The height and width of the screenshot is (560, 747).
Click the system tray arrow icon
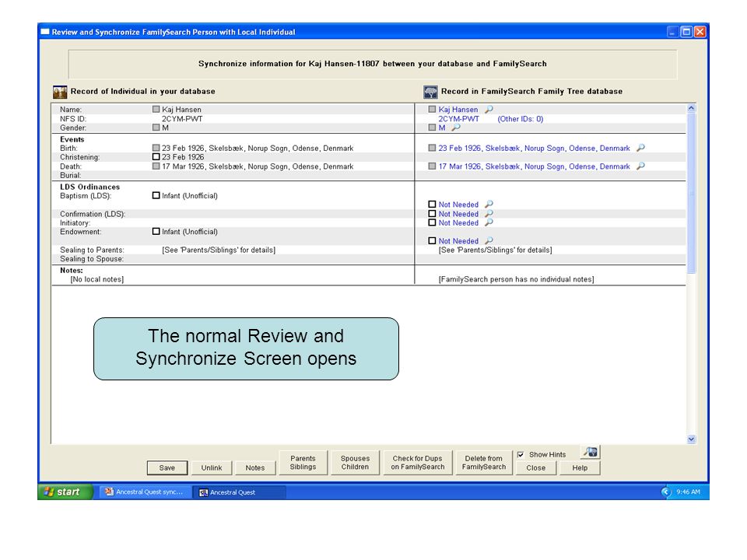pyautogui.click(x=666, y=492)
